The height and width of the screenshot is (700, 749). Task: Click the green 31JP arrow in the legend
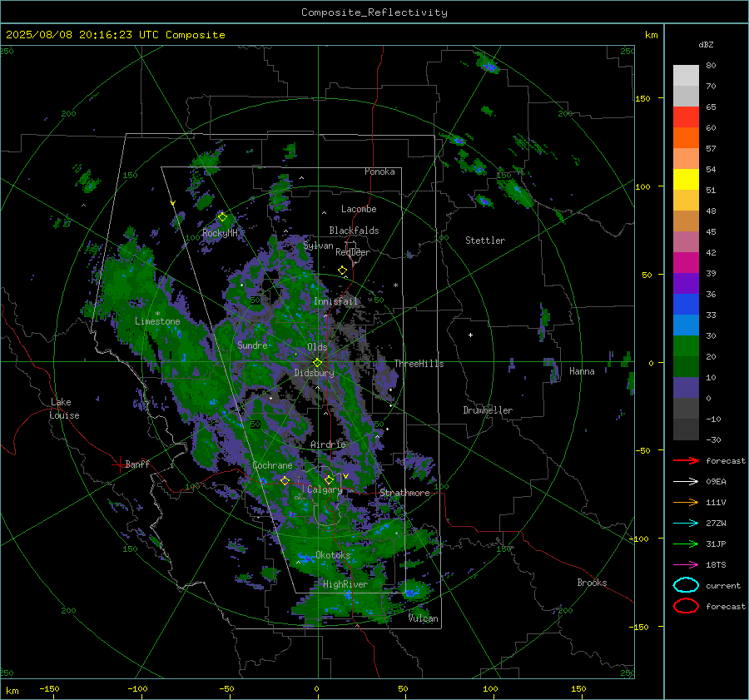click(686, 544)
